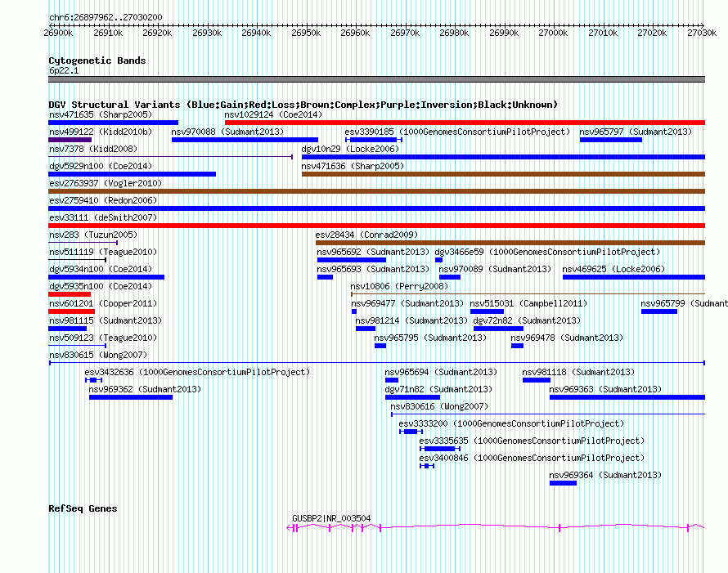
Task: Click nsv283 (Tuzun2005) label
Action: tap(93, 235)
